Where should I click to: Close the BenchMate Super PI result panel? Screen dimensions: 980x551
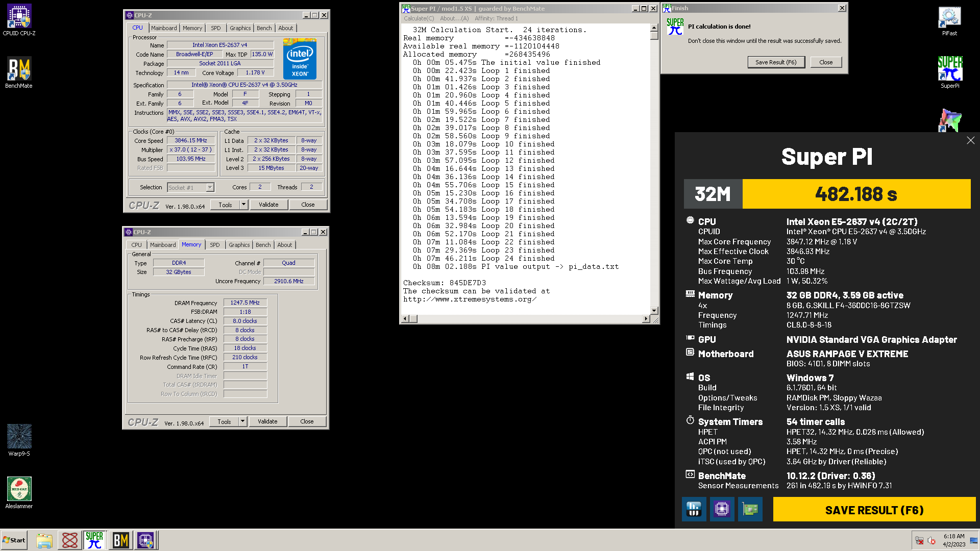click(x=970, y=141)
